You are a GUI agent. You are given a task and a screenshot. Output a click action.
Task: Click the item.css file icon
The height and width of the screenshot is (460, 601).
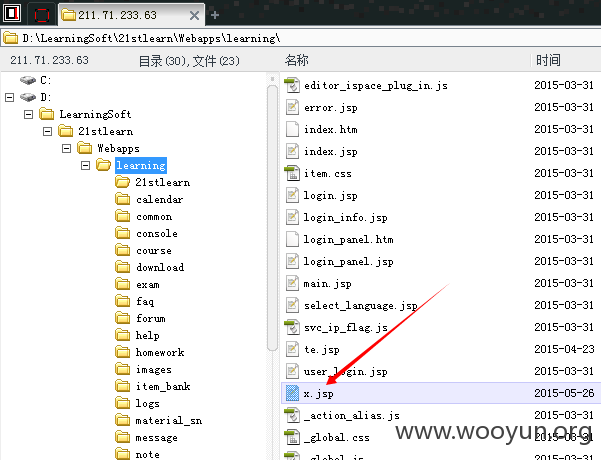click(292, 173)
